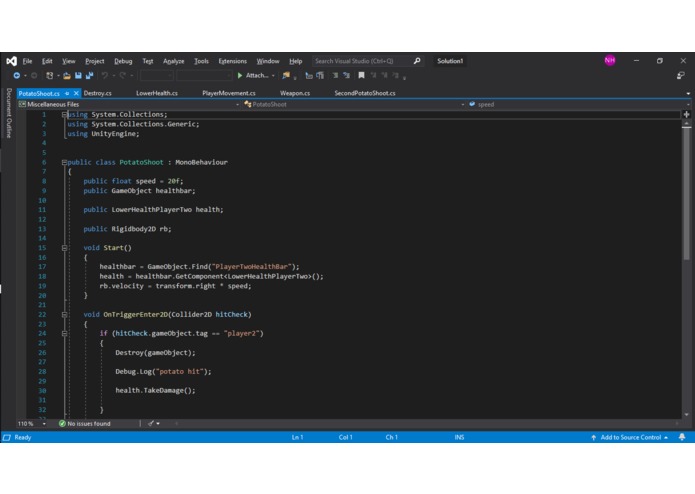
Task: Click the split editor icon above scrollbar
Action: [x=686, y=114]
